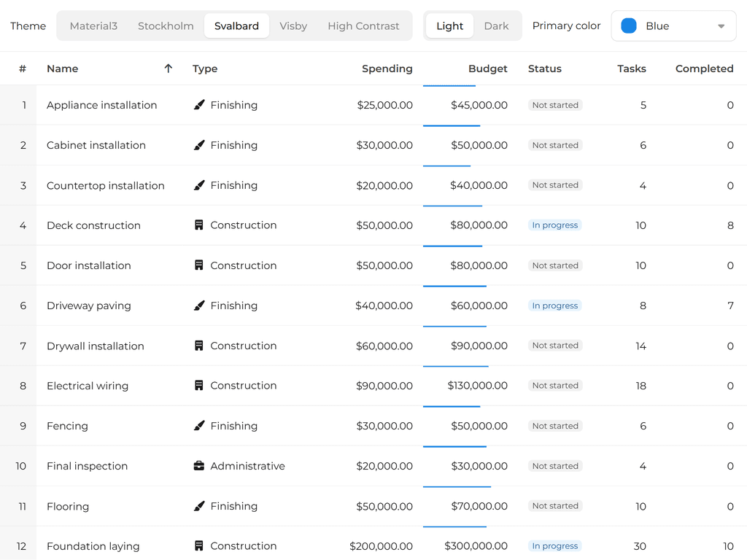Select the Light mode toggle
747x560 pixels.
point(449,26)
